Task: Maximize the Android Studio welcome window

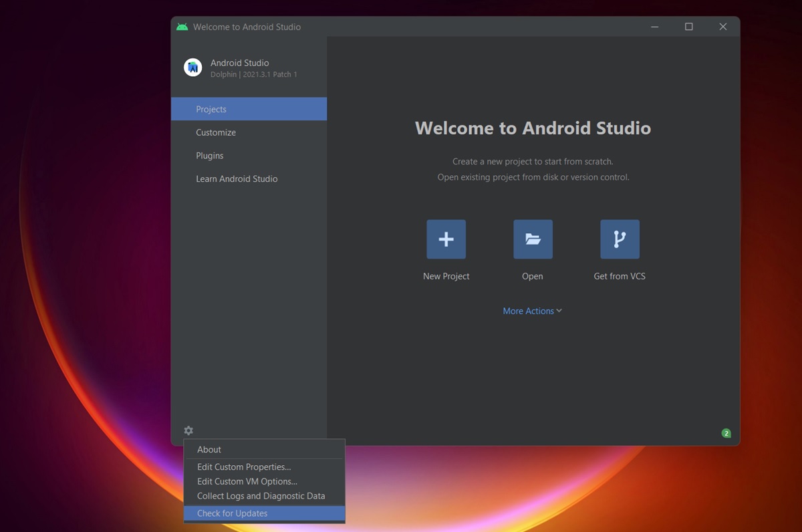Action: pyautogui.click(x=688, y=27)
